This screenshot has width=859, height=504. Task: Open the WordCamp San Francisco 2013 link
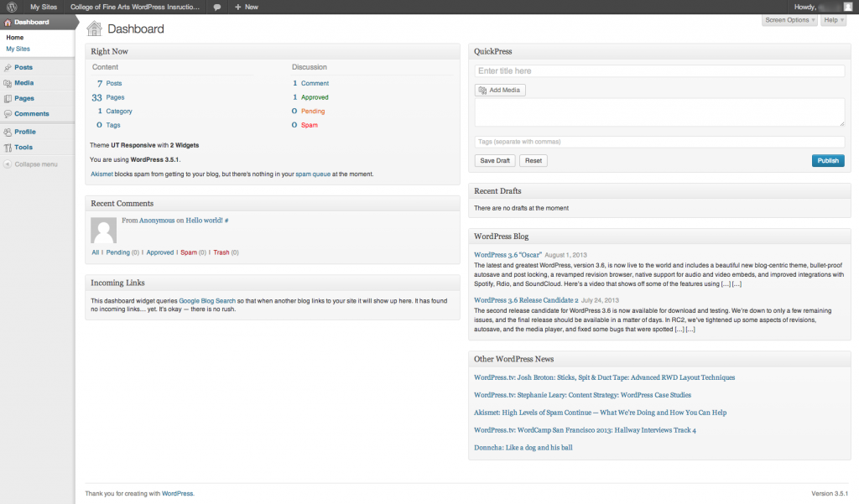point(585,430)
